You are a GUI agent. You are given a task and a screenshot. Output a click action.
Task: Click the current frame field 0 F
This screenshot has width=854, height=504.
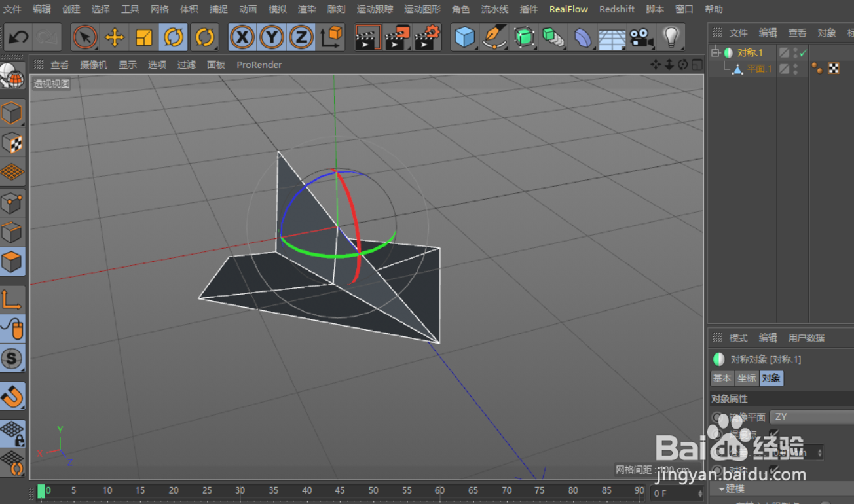pyautogui.click(x=678, y=493)
